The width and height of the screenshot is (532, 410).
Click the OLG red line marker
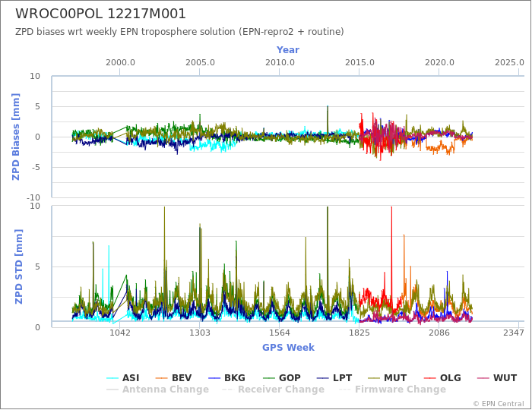pos(430,378)
